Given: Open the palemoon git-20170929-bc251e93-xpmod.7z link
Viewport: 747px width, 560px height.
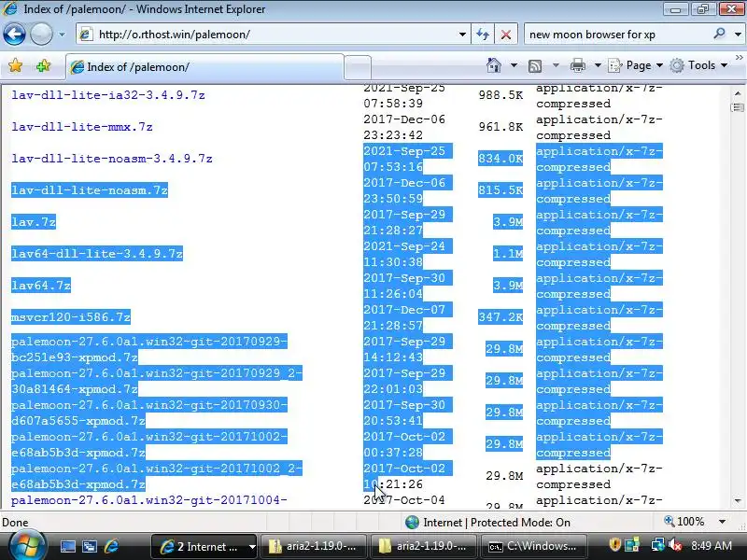Looking at the screenshot, I should pos(149,349).
